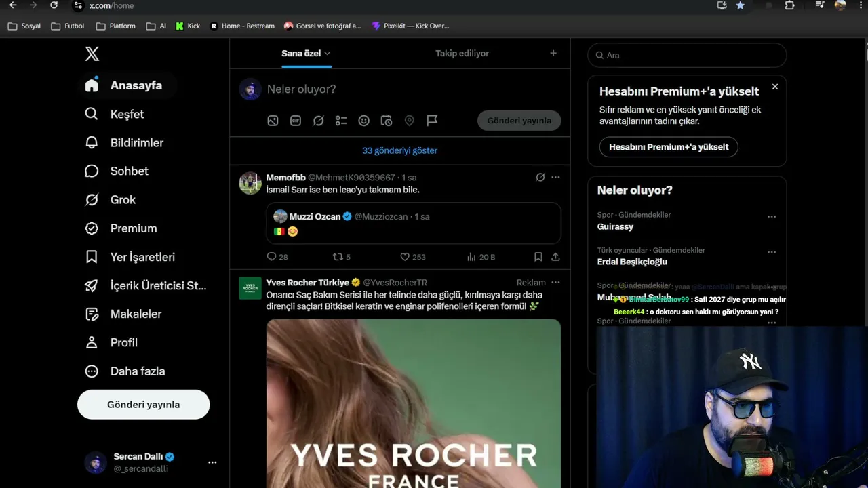Screen dimensions: 868x488
Task: Open Keşfet (Explore) from the sidebar
Action: (x=115, y=114)
